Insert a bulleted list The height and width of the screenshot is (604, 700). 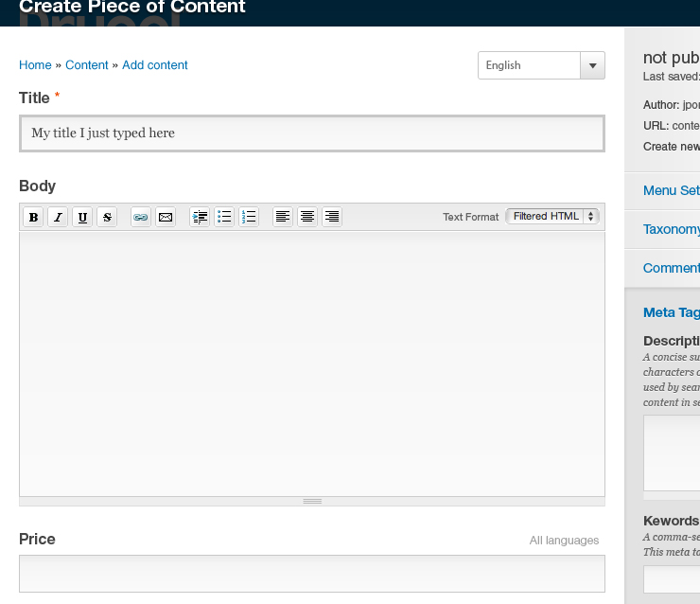tap(224, 217)
